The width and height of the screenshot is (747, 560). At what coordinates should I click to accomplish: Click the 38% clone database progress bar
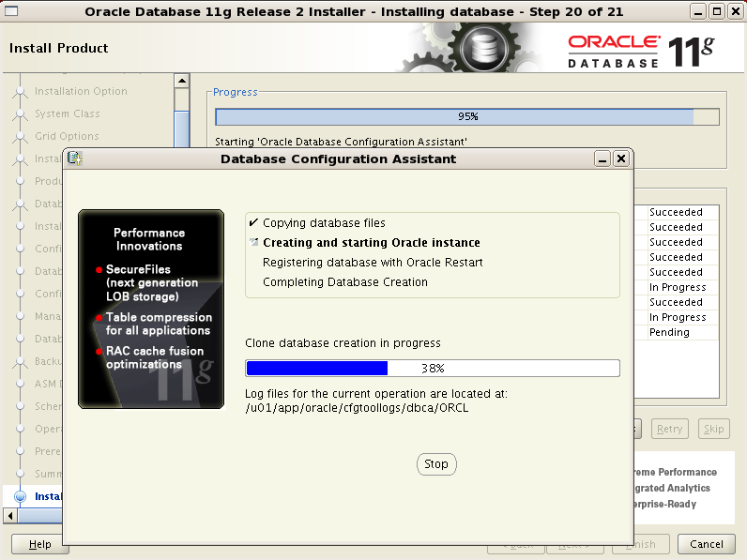[432, 368]
